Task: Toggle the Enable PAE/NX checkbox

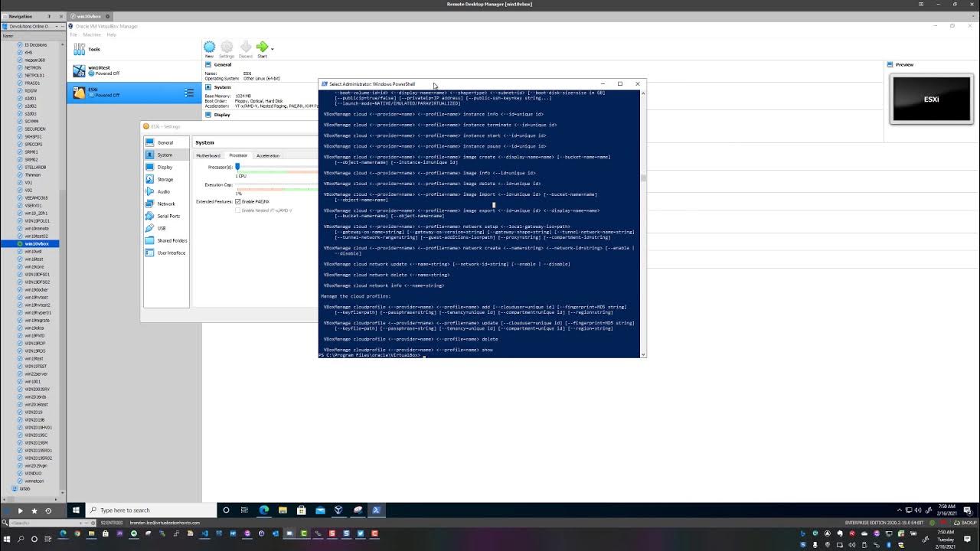Action: pos(238,201)
